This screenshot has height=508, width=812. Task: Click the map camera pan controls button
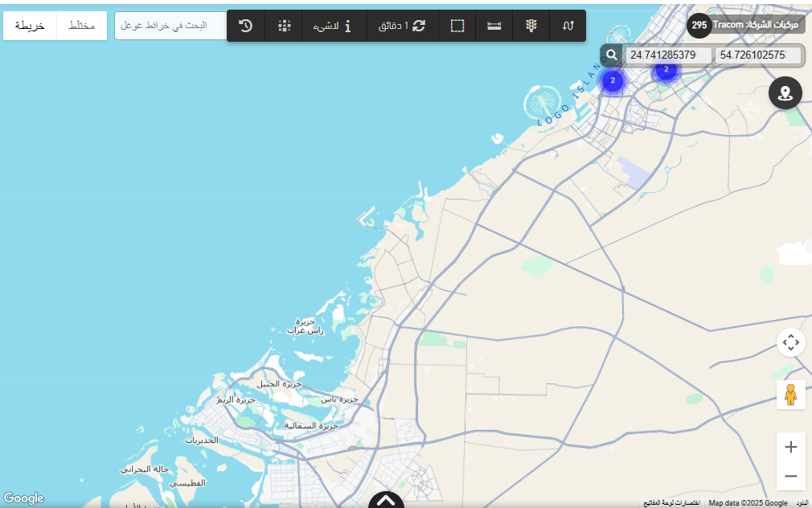click(x=790, y=342)
